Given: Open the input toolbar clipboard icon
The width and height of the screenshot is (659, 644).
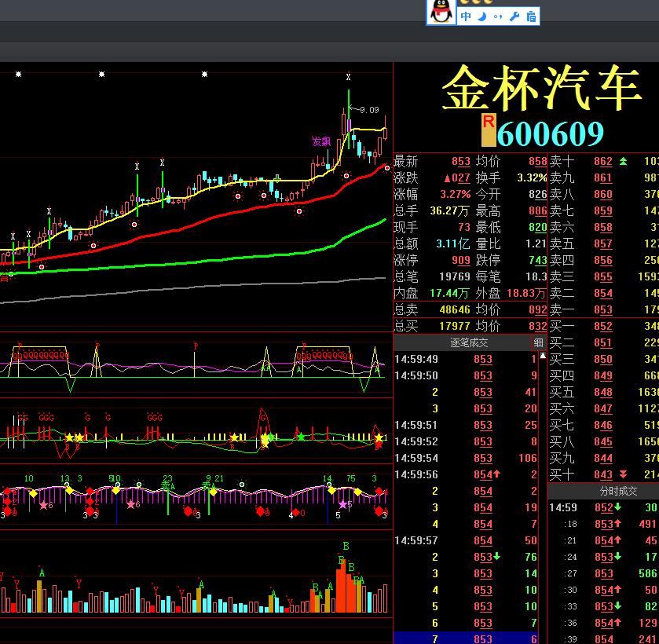Looking at the screenshot, I should [531, 16].
